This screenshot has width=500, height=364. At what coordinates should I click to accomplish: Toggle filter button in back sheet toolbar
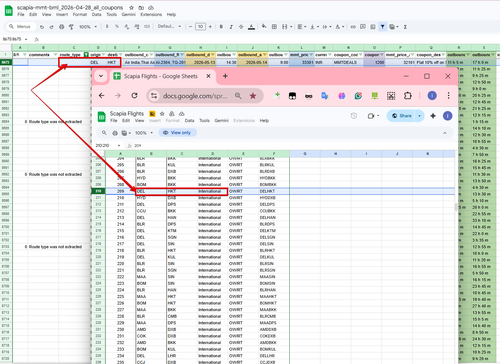tap(382, 27)
